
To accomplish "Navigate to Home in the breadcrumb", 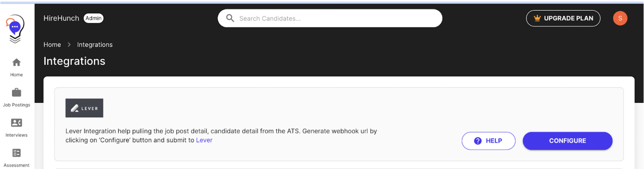I will (52, 45).
